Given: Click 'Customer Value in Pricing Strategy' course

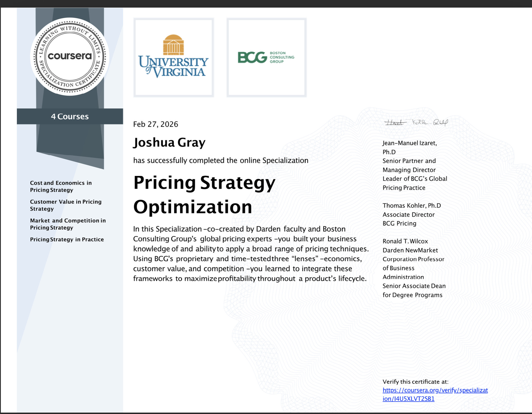Looking at the screenshot, I should tap(66, 205).
